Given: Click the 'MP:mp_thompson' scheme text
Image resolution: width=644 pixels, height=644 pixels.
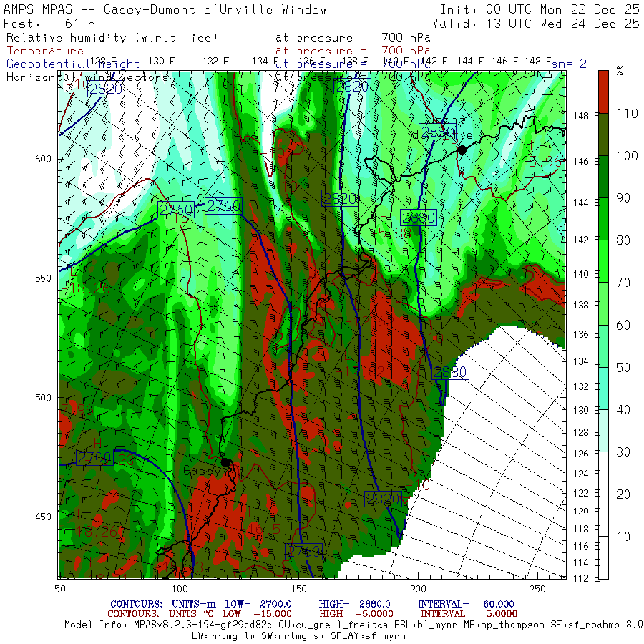Looking at the screenshot, I should [x=504, y=625].
